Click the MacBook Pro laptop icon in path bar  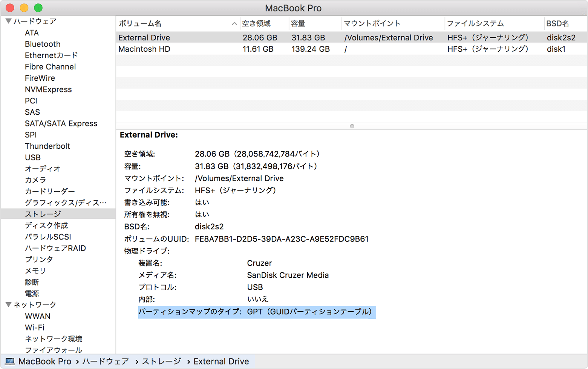pos(10,361)
